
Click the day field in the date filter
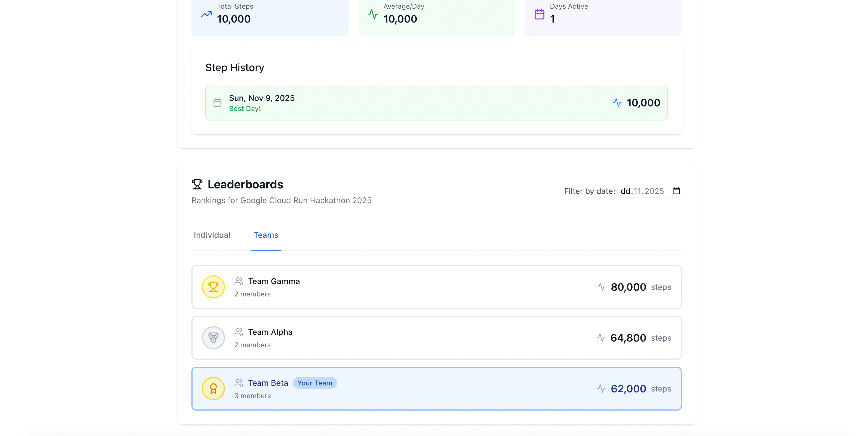click(x=625, y=191)
